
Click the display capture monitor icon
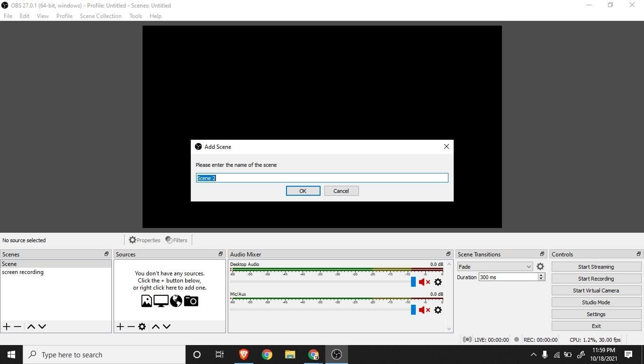pos(161,300)
